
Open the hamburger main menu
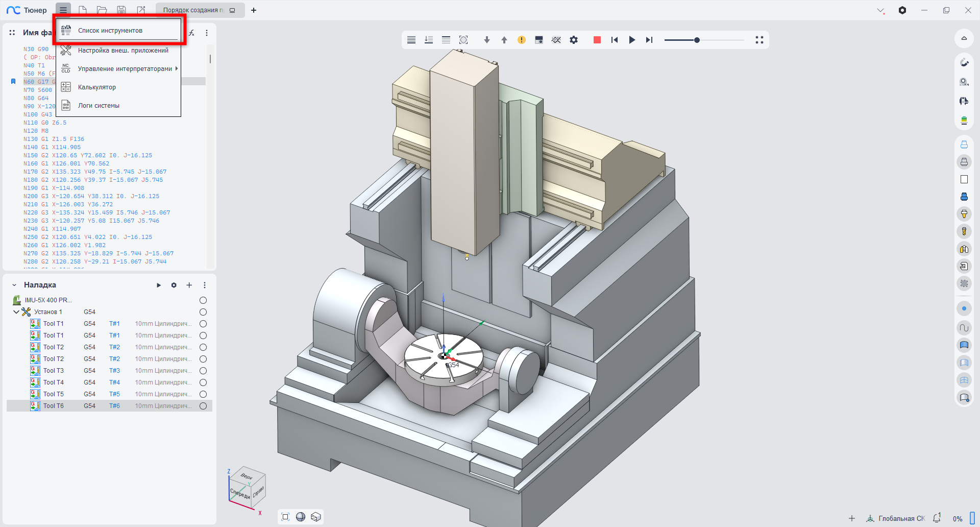63,10
